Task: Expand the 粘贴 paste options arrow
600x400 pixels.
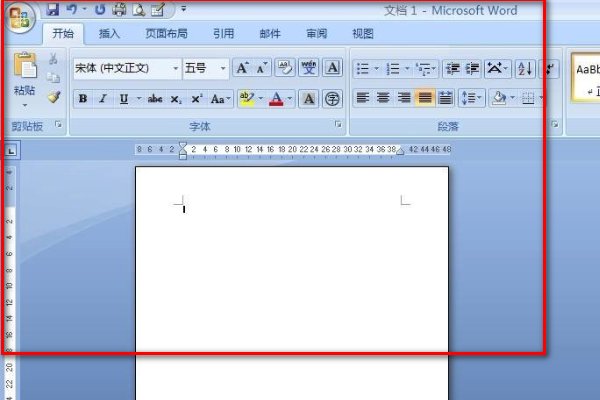Action: pyautogui.click(x=25, y=104)
